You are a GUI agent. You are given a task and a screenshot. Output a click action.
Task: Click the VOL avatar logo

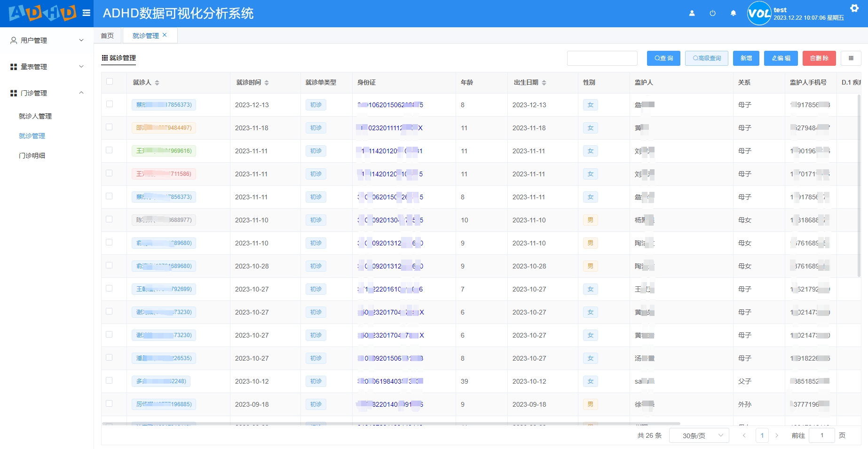point(759,13)
